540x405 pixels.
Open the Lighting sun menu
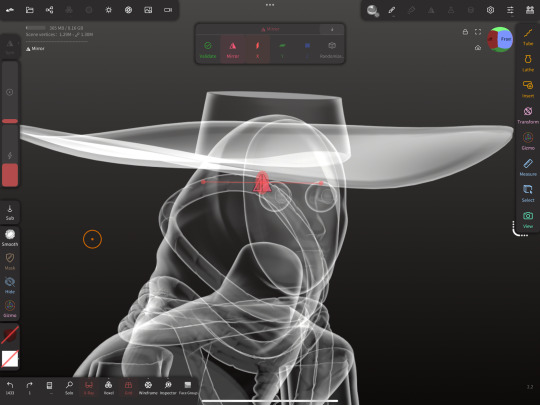108,10
